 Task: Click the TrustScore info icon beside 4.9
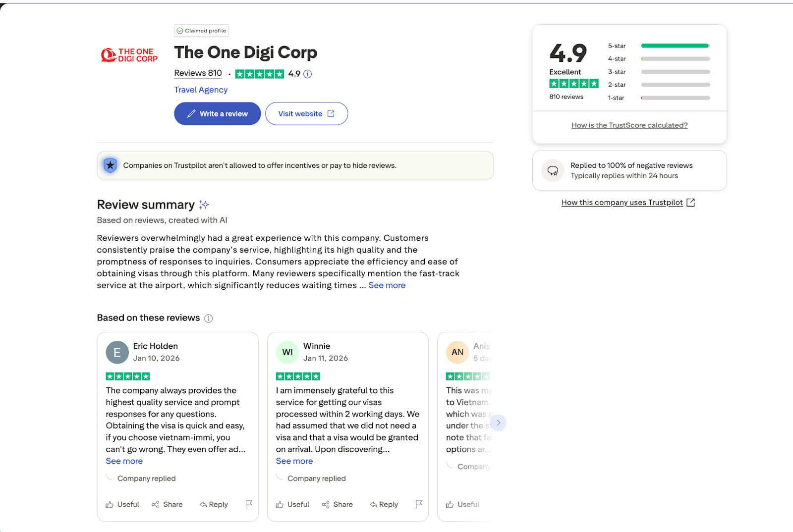[x=307, y=74]
